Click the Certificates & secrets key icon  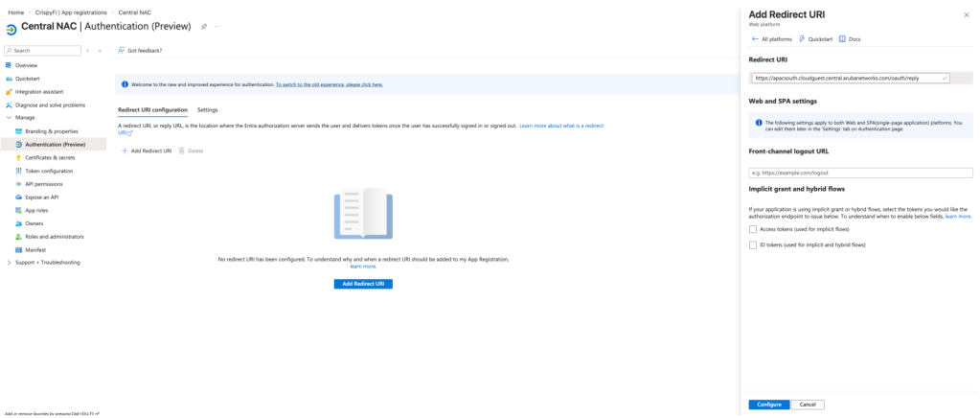pos(18,157)
